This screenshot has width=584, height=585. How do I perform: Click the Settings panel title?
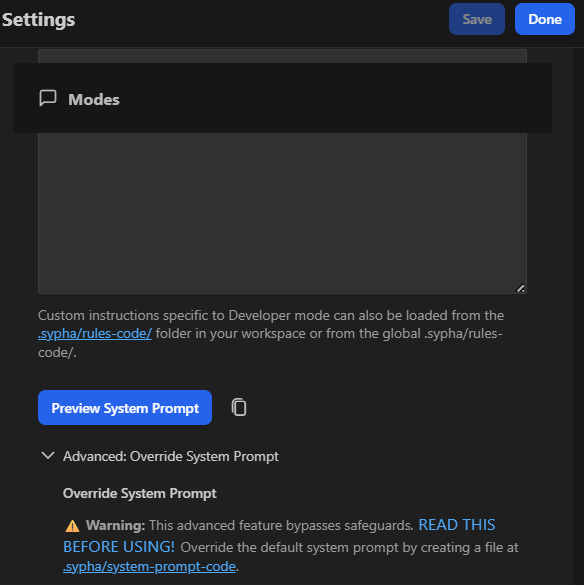38,19
